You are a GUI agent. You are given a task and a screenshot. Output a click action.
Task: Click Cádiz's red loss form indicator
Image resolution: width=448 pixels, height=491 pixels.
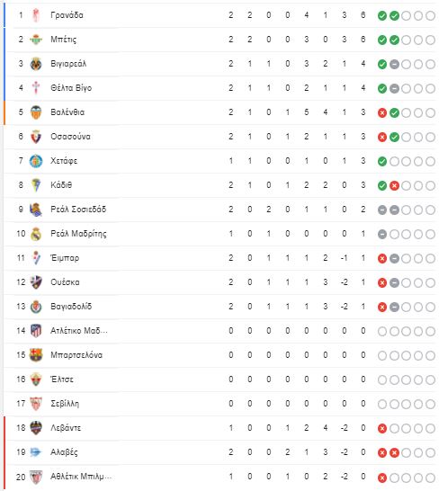394,185
